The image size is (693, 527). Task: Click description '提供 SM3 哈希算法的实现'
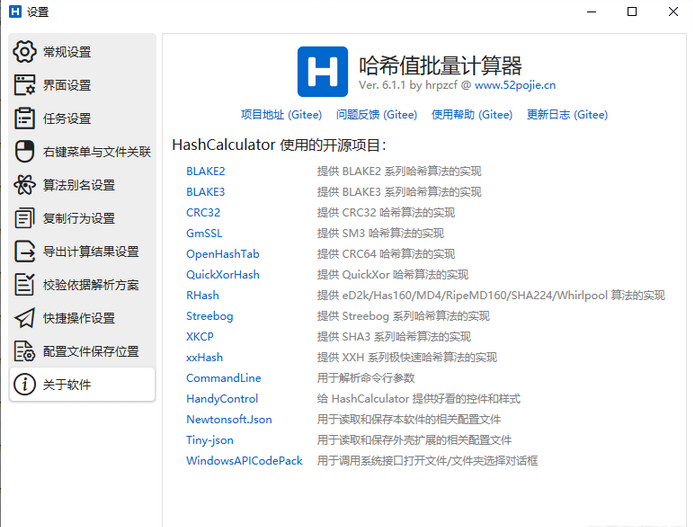(x=381, y=233)
